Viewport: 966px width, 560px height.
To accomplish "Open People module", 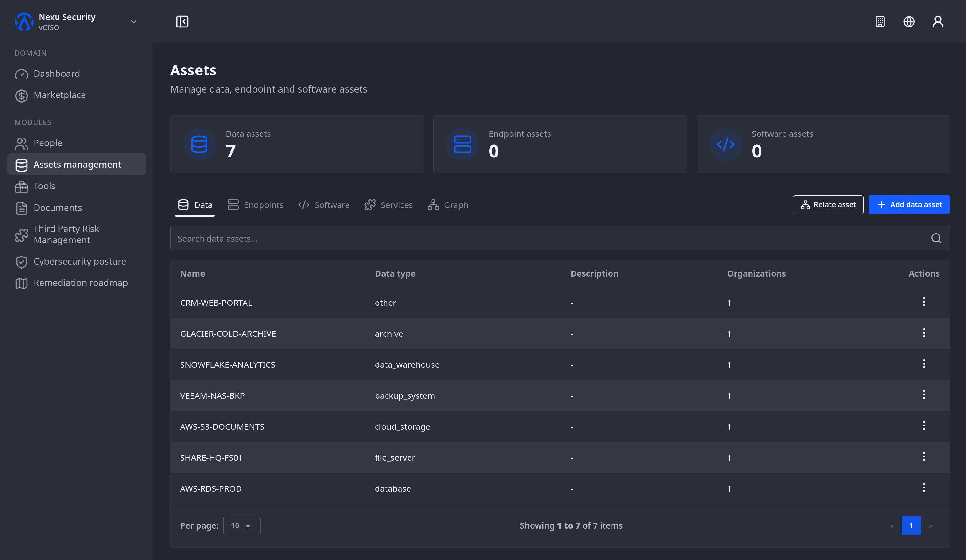I will coord(77,143).
